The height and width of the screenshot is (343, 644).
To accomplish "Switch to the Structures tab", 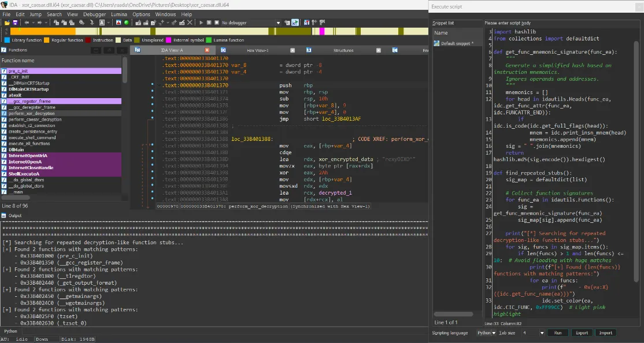I will pos(343,50).
